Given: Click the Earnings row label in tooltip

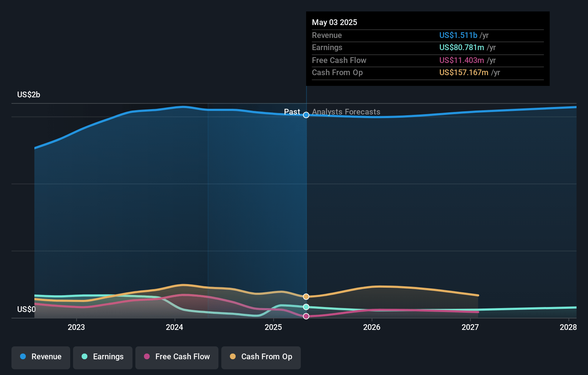Looking at the screenshot, I should pos(327,47).
